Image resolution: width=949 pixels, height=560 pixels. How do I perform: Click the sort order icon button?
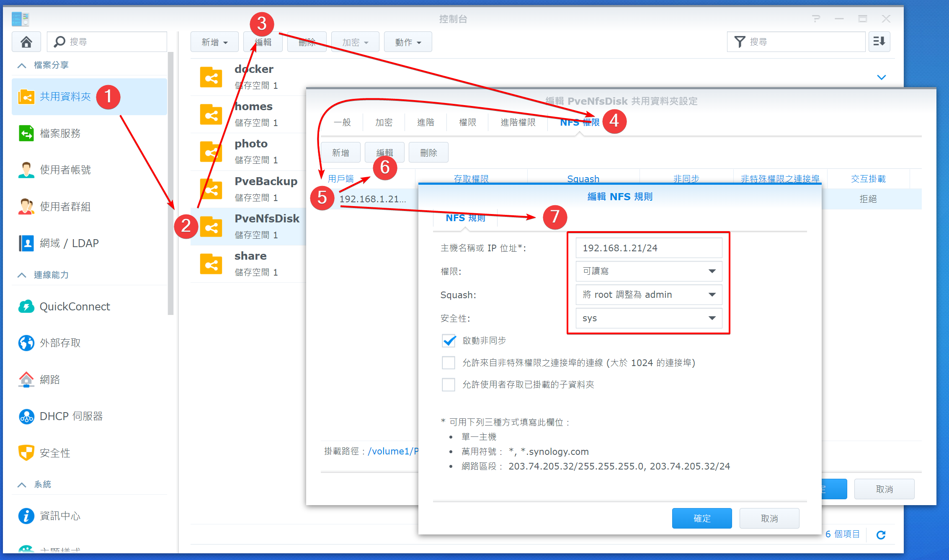[879, 42]
